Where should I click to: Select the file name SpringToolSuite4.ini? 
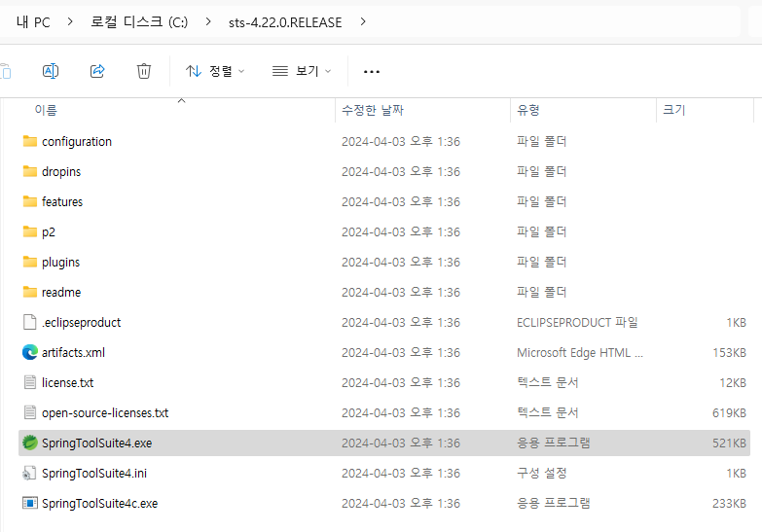pos(94,474)
